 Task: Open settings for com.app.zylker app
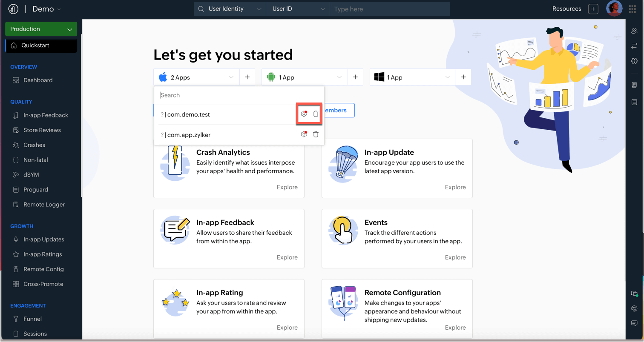(304, 134)
